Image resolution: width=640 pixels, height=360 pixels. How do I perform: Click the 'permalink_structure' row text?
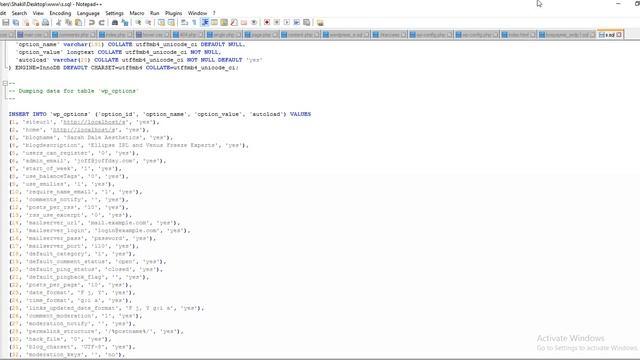tap(96, 331)
